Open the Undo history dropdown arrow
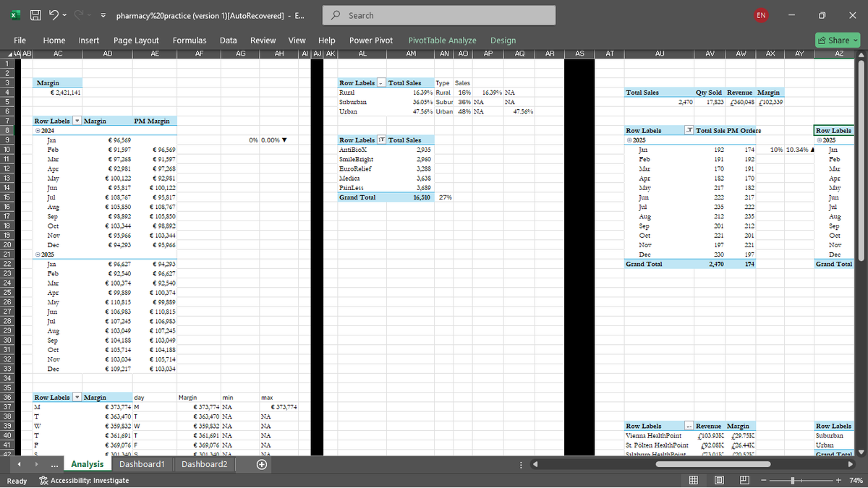 65,15
